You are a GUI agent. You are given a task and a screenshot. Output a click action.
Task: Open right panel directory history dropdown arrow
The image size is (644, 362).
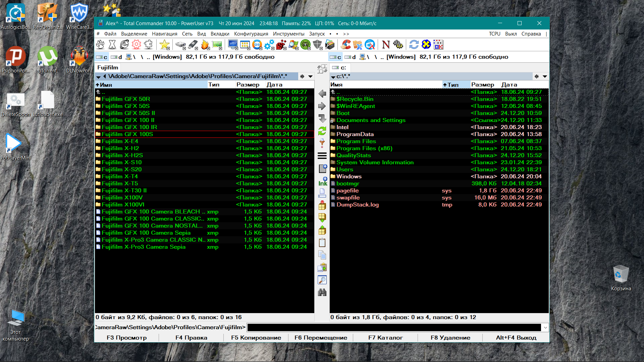point(545,76)
